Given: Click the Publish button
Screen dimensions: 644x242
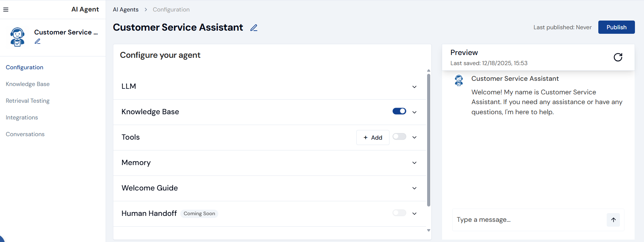Looking at the screenshot, I should coord(616,27).
